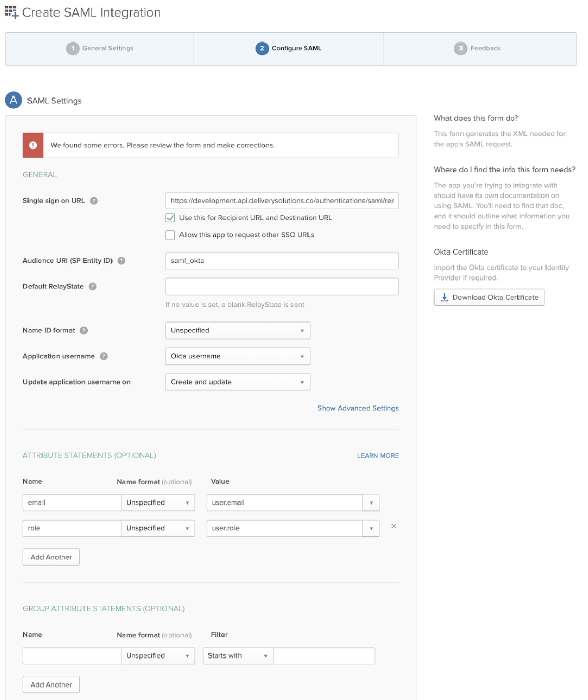Open Update application username on dropdown
This screenshot has height=700, width=588.
click(237, 382)
